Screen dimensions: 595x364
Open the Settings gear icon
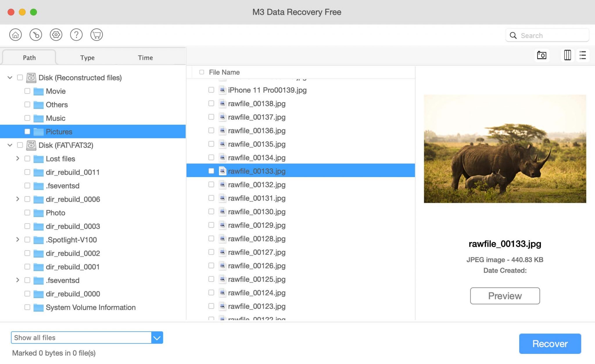56,35
